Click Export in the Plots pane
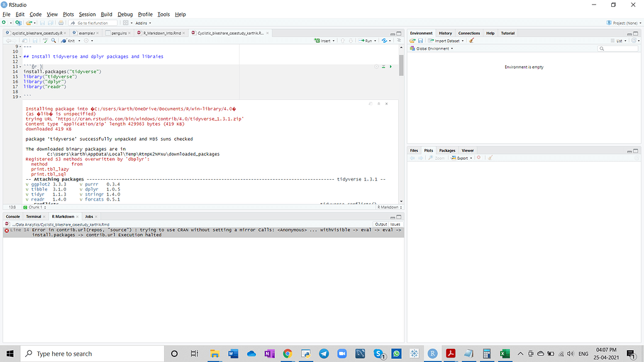This screenshot has width=644, height=362. pos(460,158)
